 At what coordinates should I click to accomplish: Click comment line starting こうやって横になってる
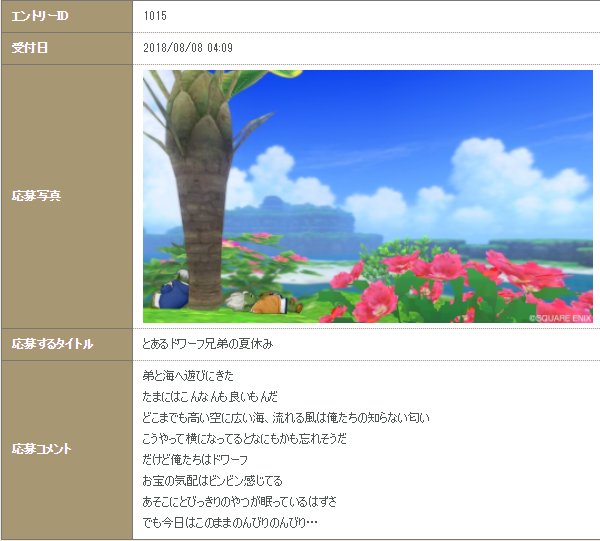click(245, 438)
